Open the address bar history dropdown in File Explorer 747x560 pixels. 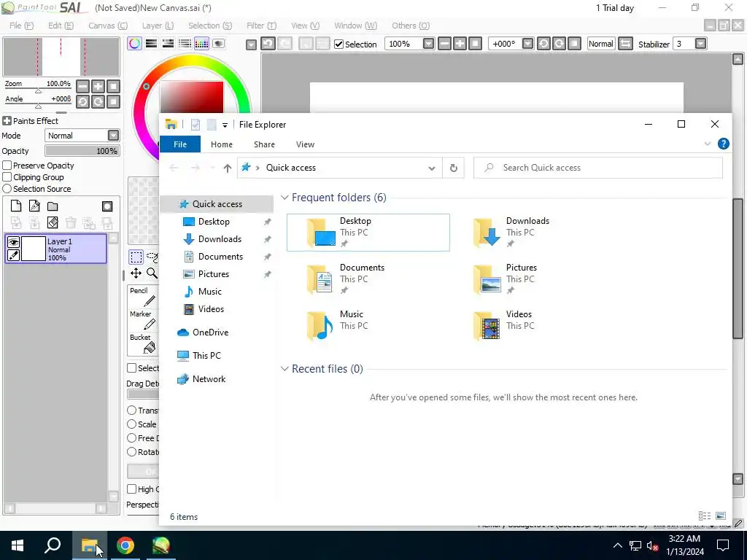432,168
